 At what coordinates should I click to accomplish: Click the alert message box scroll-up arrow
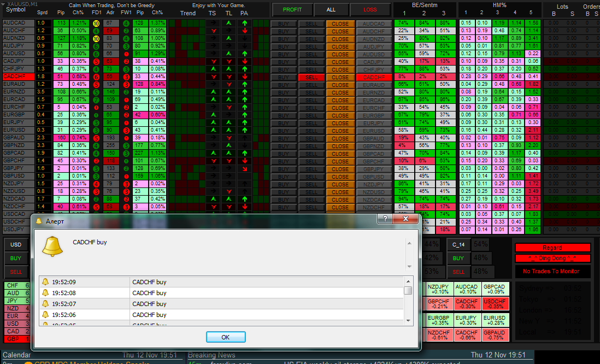(x=409, y=243)
